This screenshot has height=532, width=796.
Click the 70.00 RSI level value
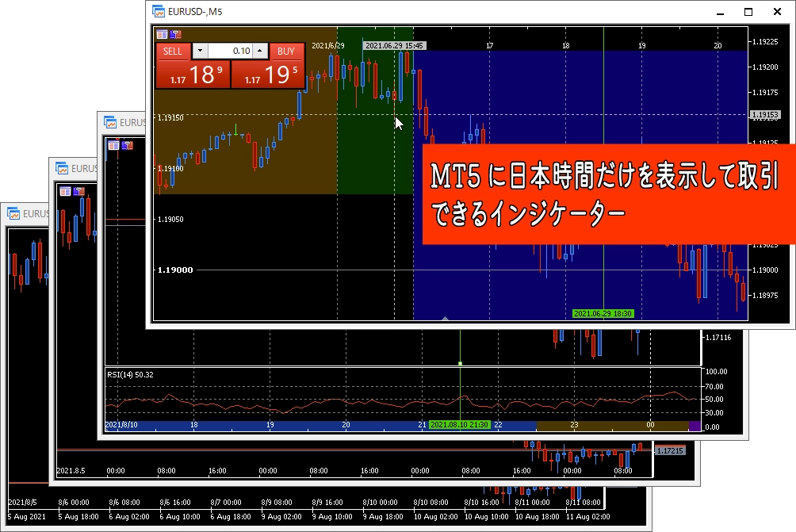coord(714,386)
